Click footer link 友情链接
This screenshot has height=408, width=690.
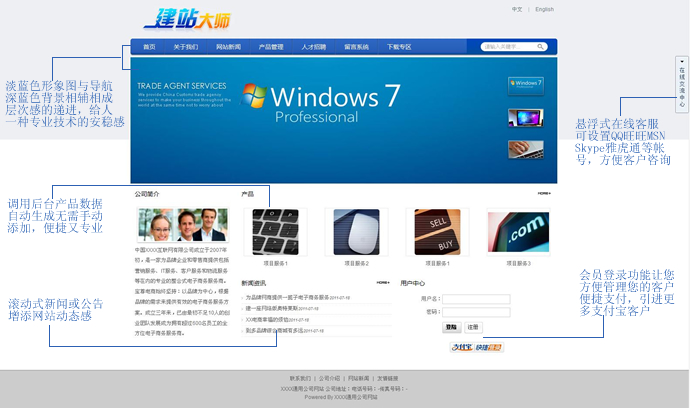point(388,378)
